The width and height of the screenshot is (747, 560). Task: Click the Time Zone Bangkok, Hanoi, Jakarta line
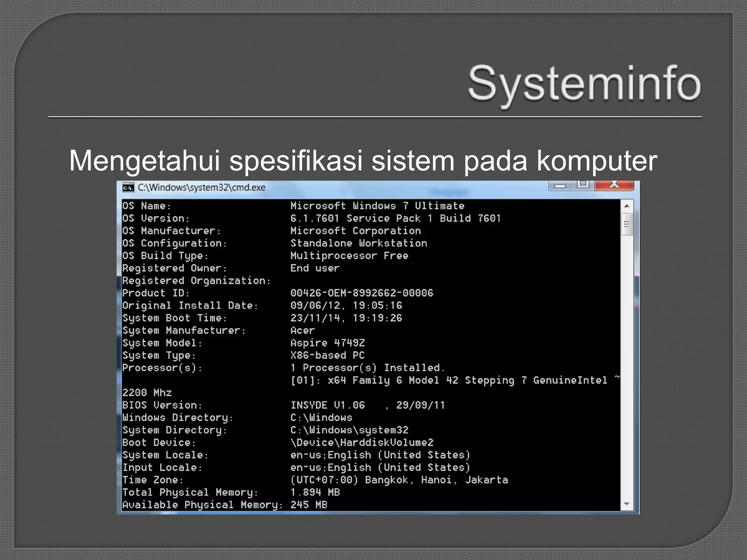tap(399, 480)
